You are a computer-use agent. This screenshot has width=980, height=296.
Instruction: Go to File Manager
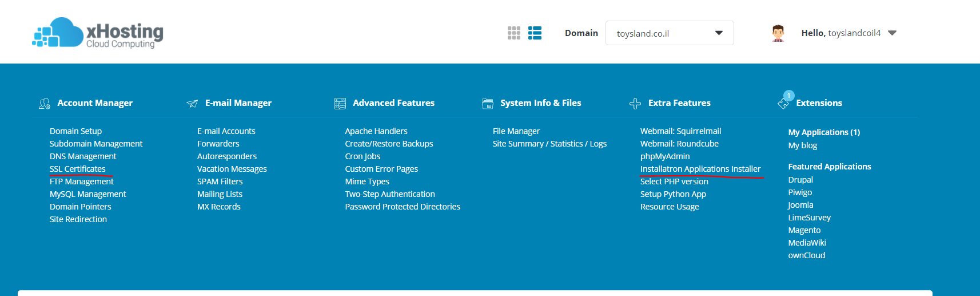pyautogui.click(x=516, y=131)
